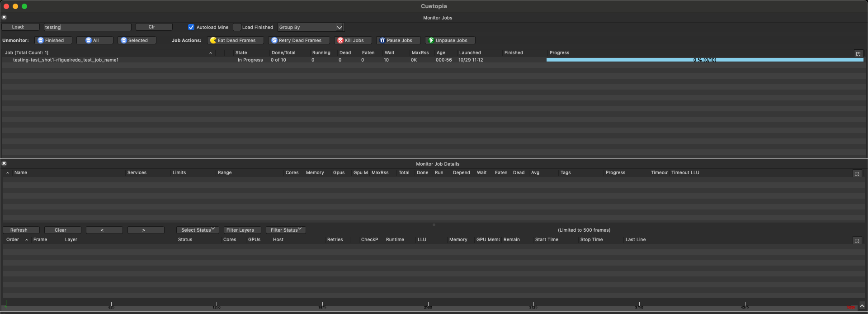Viewport: 868px width, 314px height.
Task: Click the Clr button
Action: coord(154,27)
